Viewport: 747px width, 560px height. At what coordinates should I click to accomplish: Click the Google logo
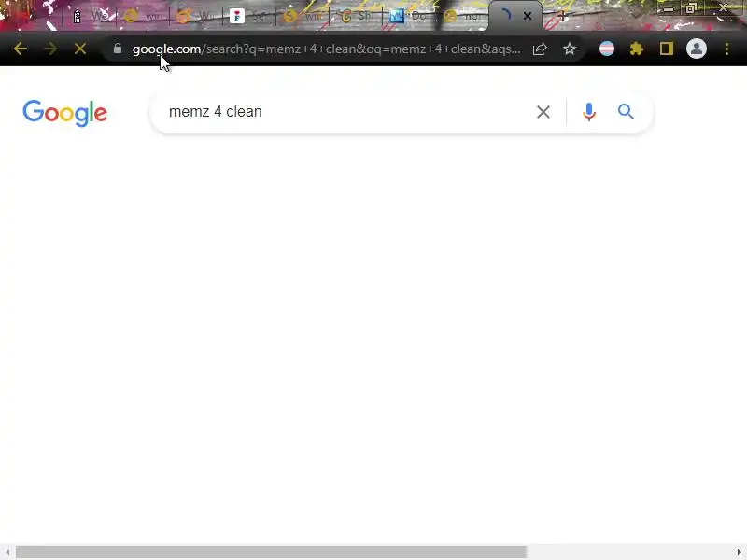click(64, 113)
